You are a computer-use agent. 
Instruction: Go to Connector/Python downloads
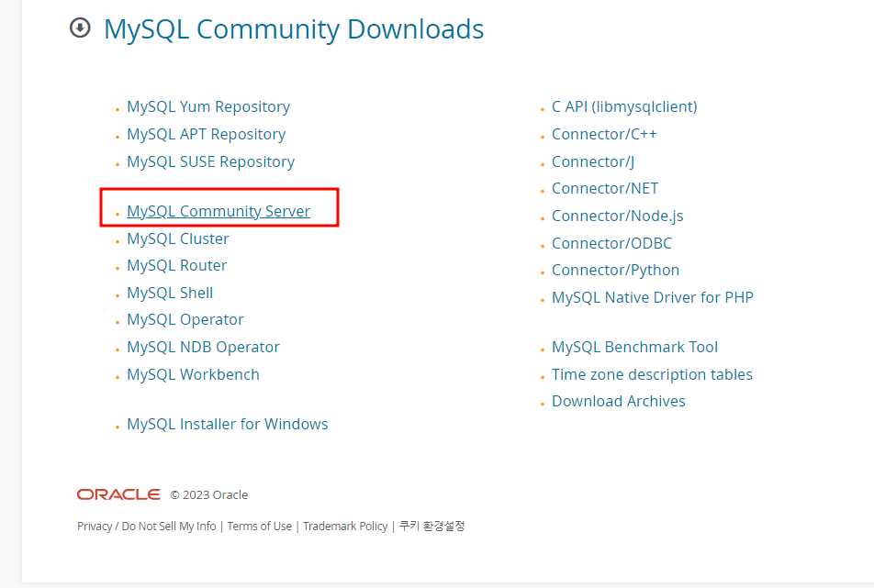click(615, 270)
